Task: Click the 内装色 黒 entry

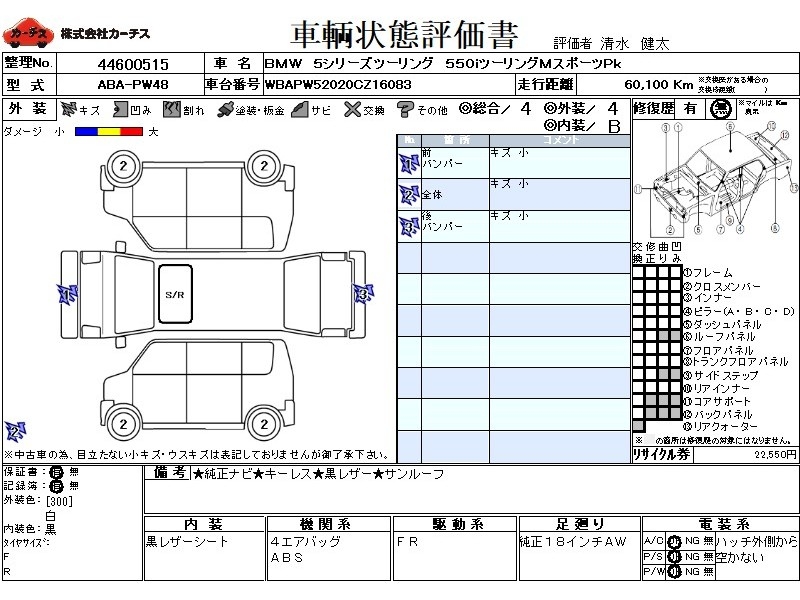Action: pyautogui.click(x=30, y=529)
